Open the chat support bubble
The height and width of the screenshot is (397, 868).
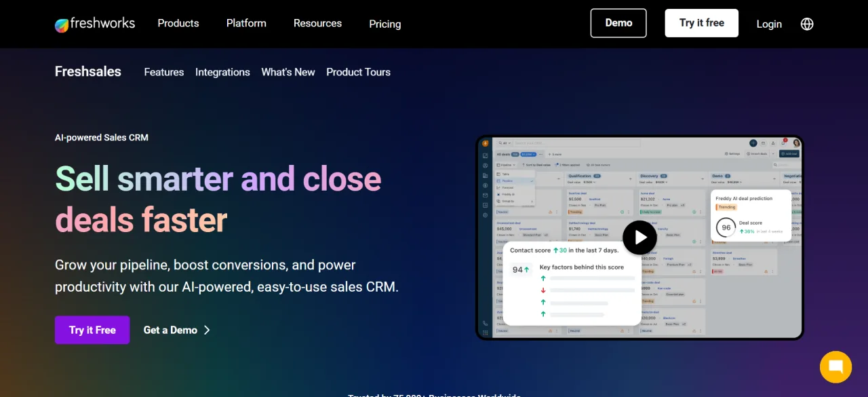tap(835, 366)
